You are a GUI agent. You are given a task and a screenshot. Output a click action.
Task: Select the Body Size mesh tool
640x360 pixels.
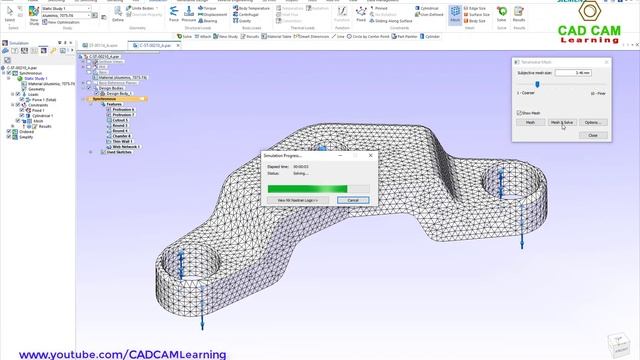(474, 21)
